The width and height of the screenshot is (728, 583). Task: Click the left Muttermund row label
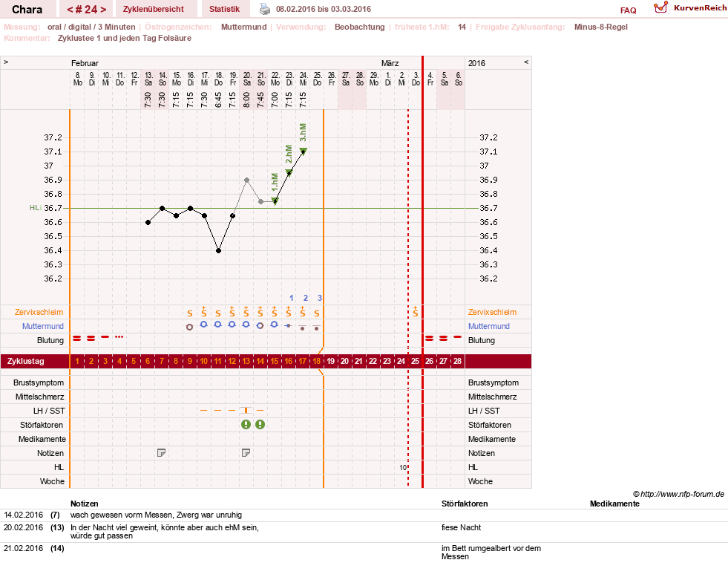[x=43, y=326]
